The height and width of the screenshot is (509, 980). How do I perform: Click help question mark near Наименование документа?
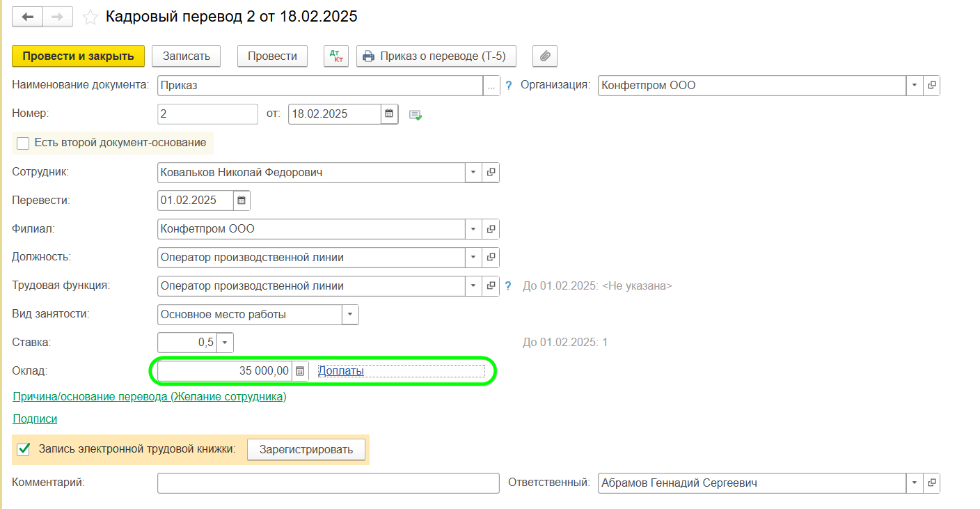pyautogui.click(x=508, y=86)
